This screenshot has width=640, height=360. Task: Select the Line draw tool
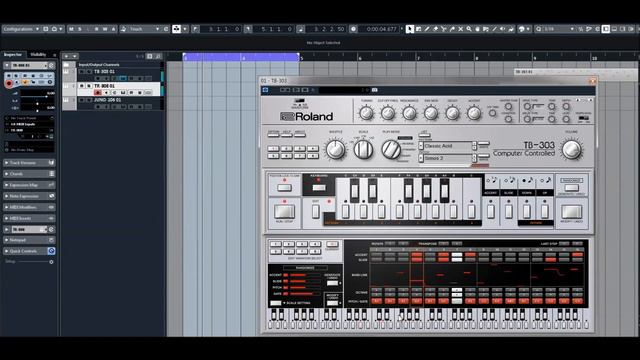tap(494, 29)
